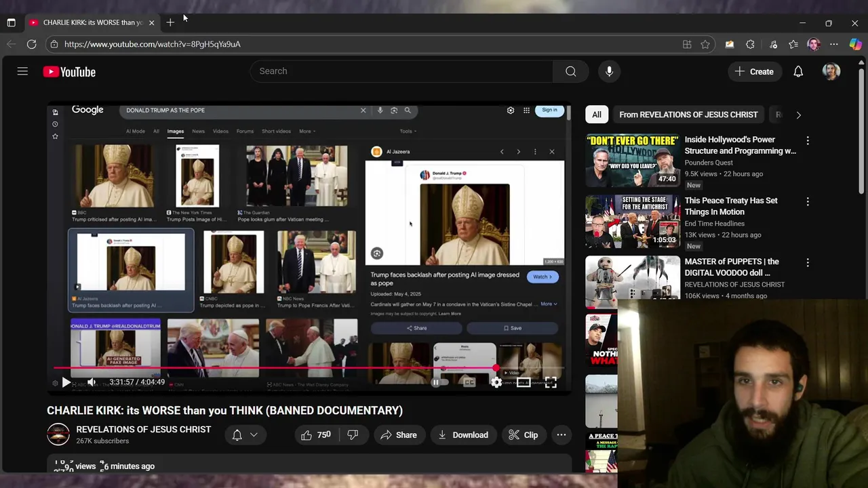This screenshot has height=488, width=868.
Task: Open YouTube account avatar menu
Action: [831, 72]
